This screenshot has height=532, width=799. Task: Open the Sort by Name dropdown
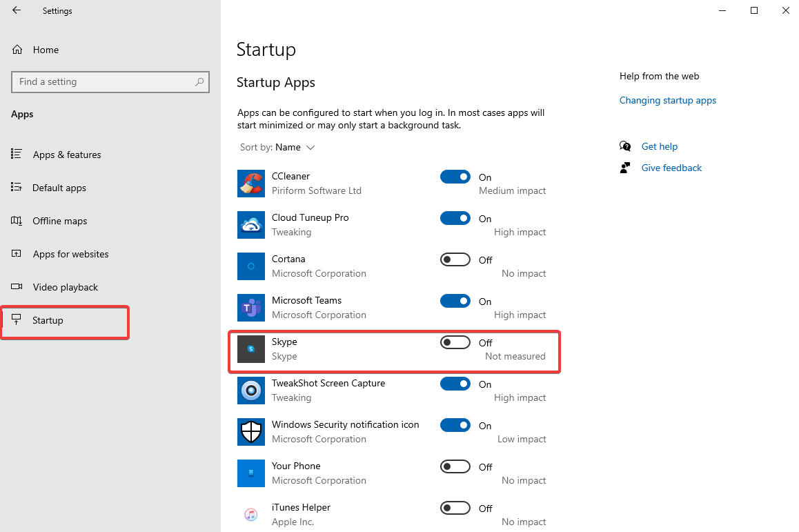277,147
